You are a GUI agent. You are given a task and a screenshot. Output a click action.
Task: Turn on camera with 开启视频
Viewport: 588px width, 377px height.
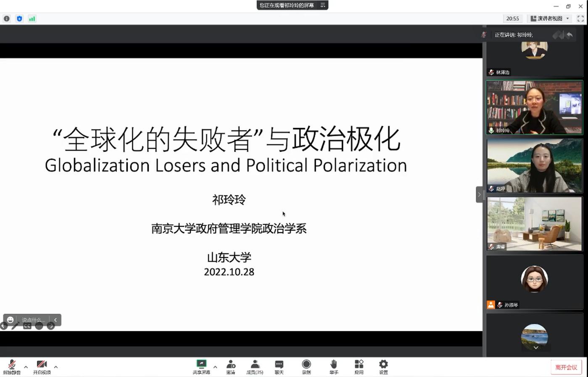point(42,366)
